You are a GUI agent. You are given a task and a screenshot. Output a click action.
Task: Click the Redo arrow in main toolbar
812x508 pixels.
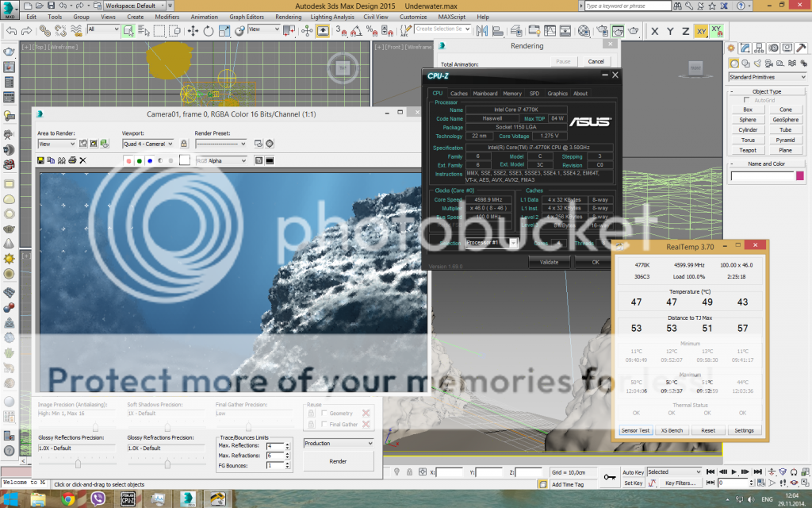click(26, 31)
